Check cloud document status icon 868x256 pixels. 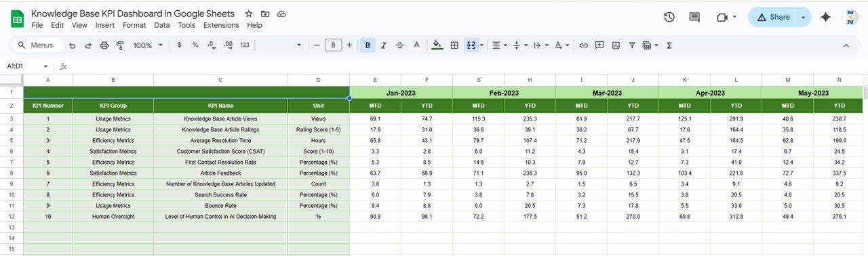tap(281, 14)
